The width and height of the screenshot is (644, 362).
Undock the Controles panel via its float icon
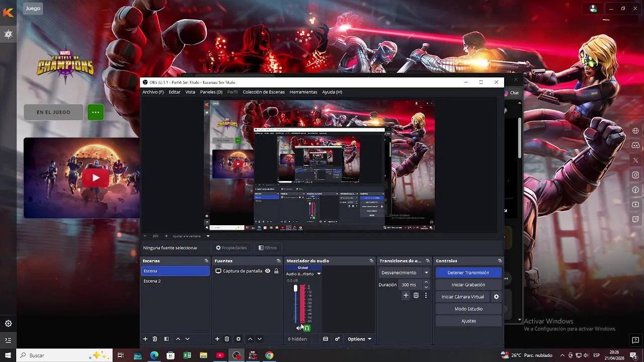tap(500, 261)
